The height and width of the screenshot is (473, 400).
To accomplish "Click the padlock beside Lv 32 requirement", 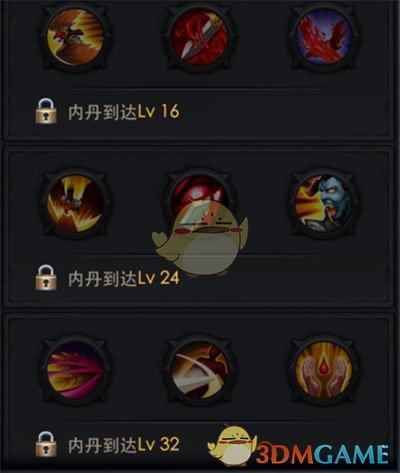I will click(x=46, y=444).
